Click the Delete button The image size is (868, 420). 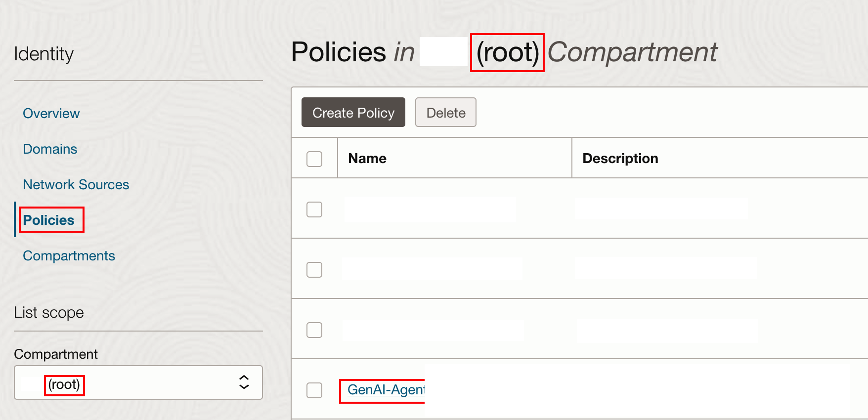[x=445, y=112]
